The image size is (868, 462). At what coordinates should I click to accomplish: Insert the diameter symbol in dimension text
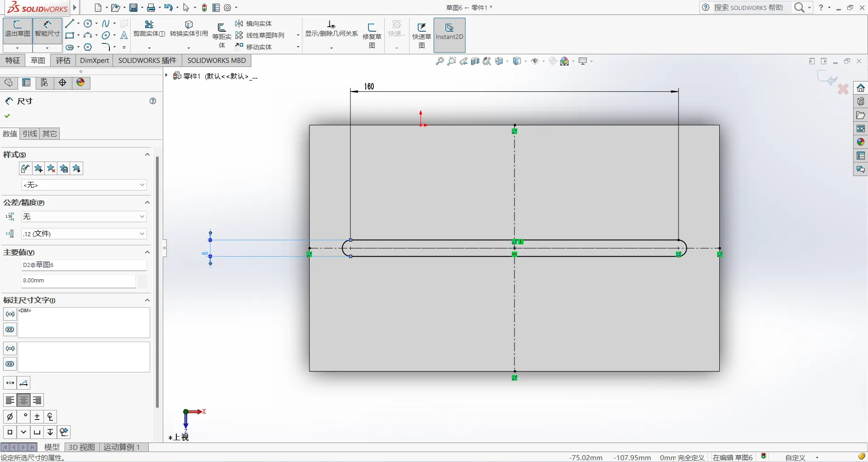pos(10,417)
